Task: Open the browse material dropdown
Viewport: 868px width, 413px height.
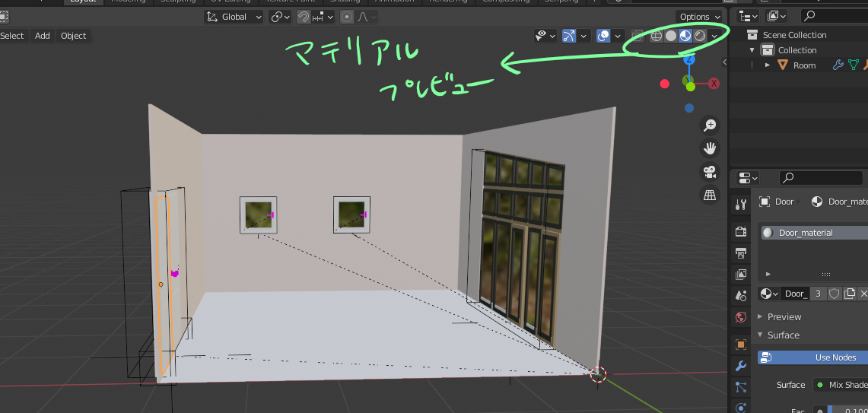Action: click(x=769, y=294)
